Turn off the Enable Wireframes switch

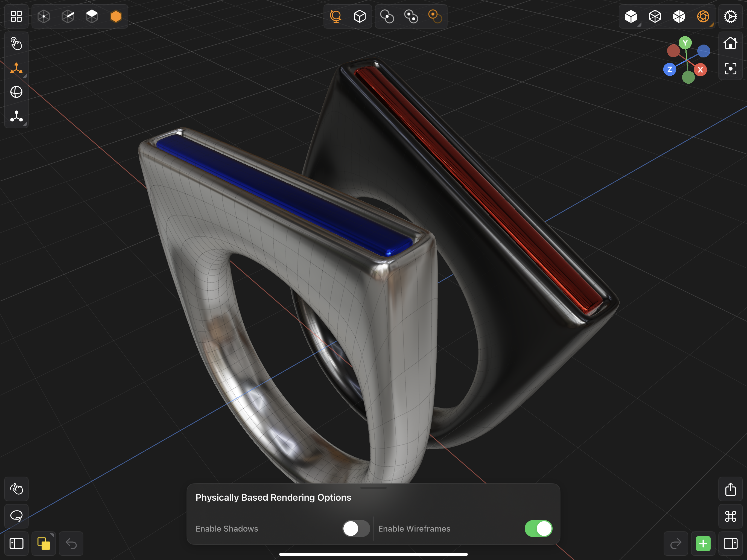pyautogui.click(x=538, y=529)
